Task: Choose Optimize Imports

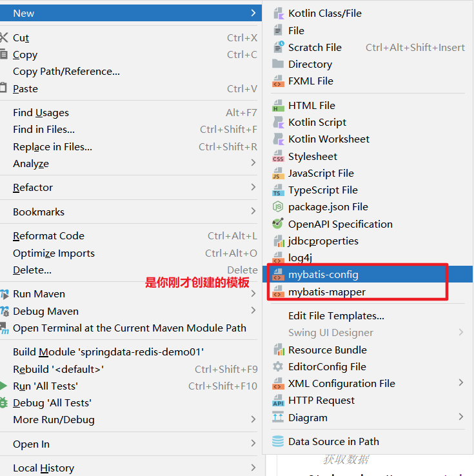Action: coord(131,253)
